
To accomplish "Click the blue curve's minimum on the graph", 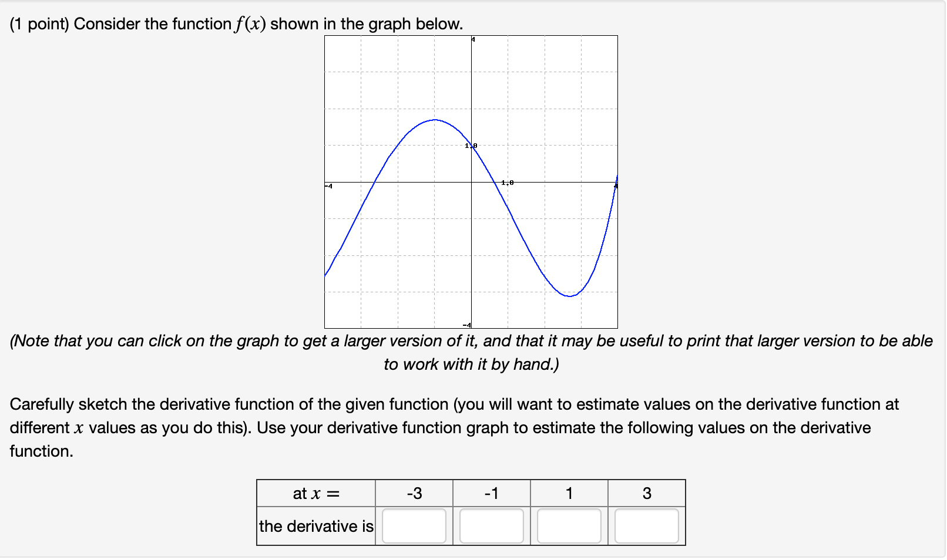I will click(569, 296).
